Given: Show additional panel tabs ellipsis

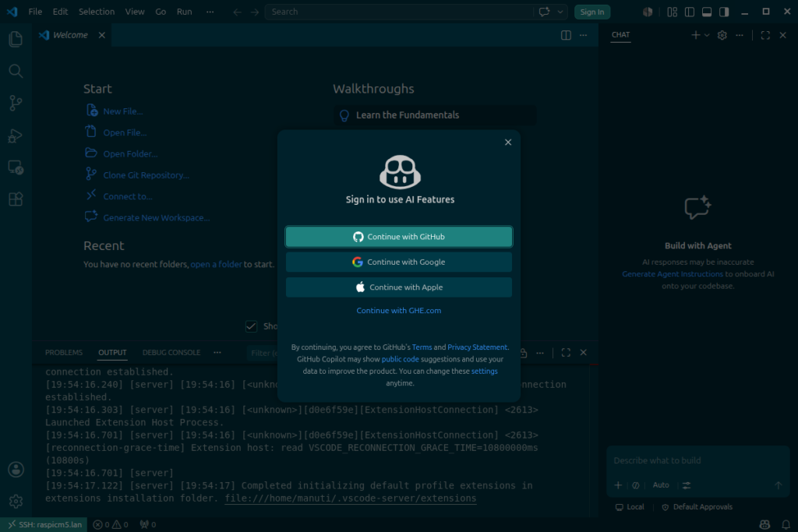Looking at the screenshot, I should tap(217, 353).
